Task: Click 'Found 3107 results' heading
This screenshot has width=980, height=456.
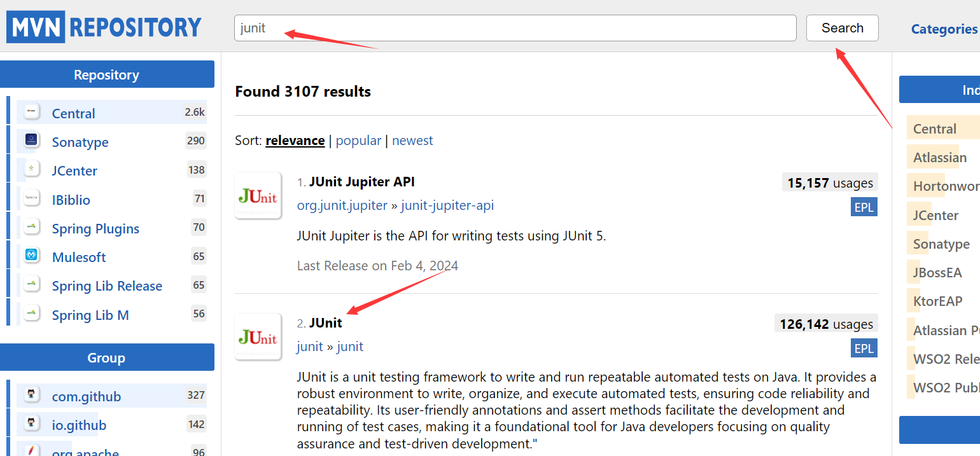Action: tap(303, 92)
